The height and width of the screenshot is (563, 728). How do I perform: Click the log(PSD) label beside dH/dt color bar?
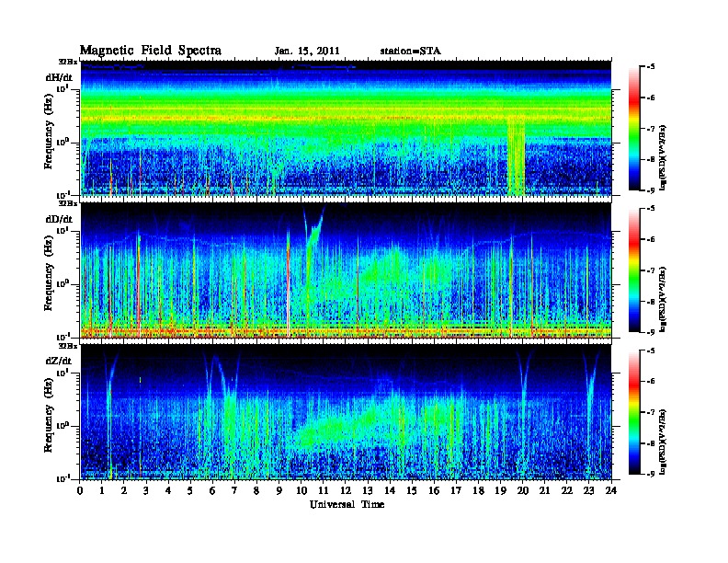(x=663, y=157)
